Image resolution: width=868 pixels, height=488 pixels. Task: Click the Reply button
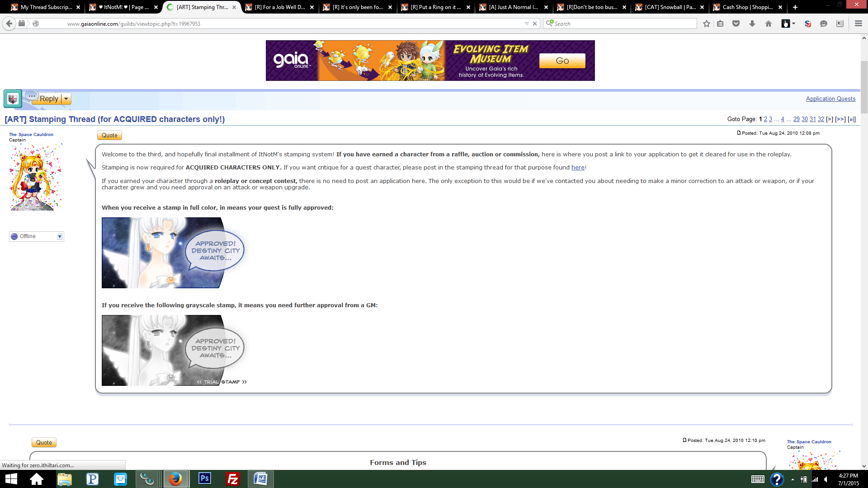[x=49, y=99]
